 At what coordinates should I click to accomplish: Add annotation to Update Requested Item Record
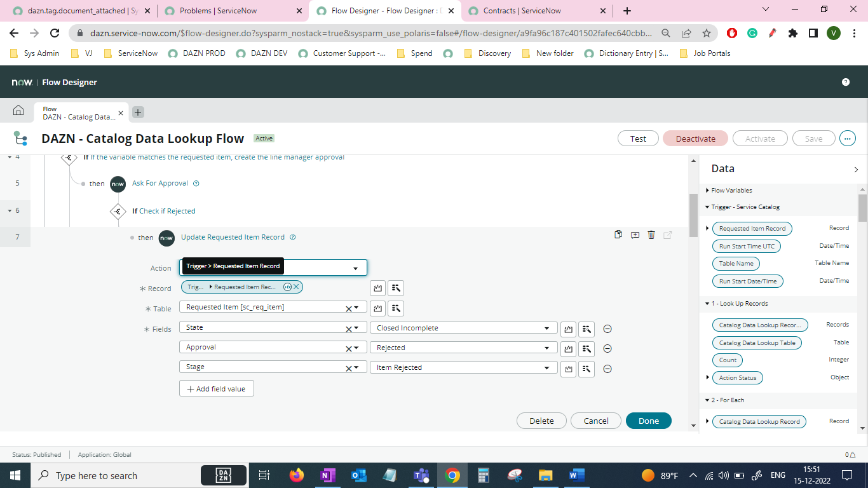pyautogui.click(x=635, y=235)
